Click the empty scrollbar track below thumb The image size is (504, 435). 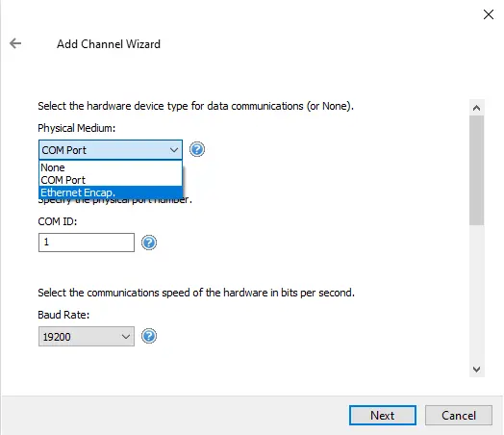click(477, 293)
